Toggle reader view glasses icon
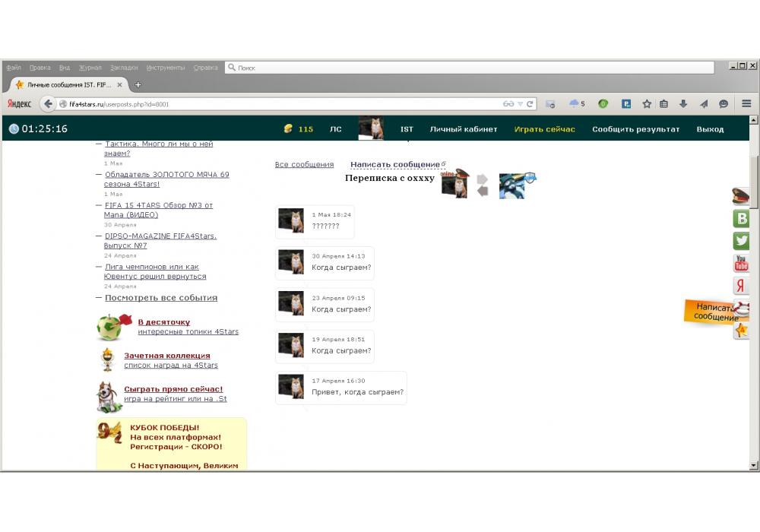 (x=508, y=104)
